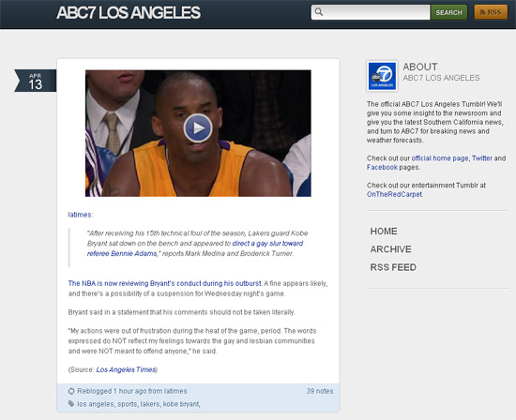
Task: Click the orange RSS button
Action: coord(491,12)
